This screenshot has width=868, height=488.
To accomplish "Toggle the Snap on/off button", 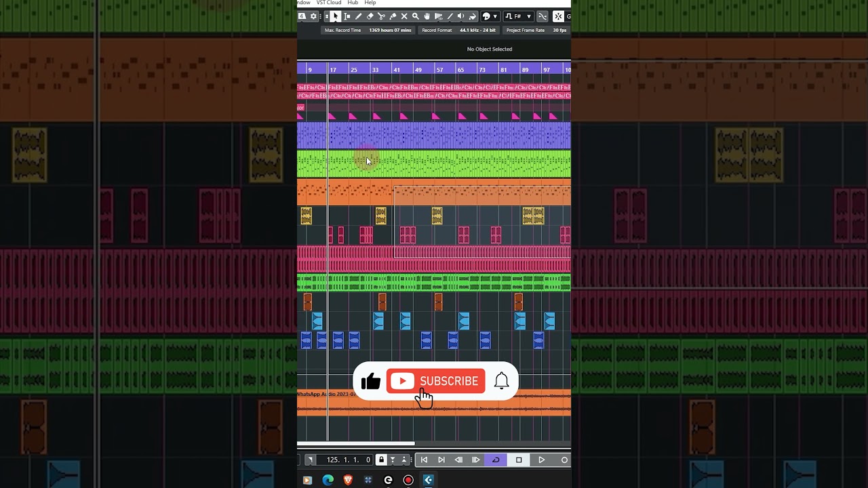I will coord(558,16).
